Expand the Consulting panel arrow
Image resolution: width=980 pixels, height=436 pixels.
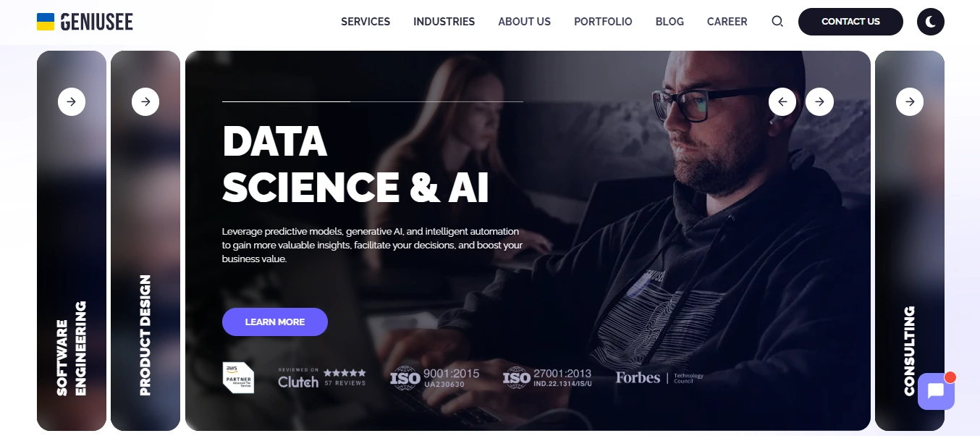coord(910,102)
